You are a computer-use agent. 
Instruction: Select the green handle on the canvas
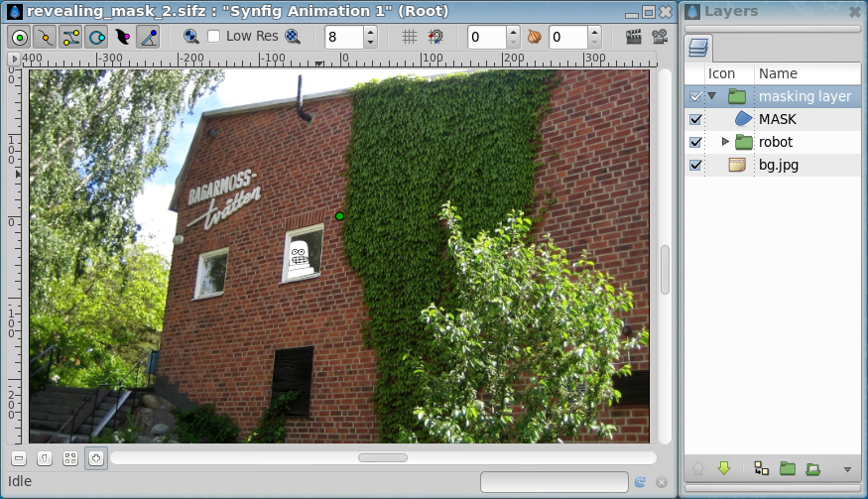coord(339,216)
